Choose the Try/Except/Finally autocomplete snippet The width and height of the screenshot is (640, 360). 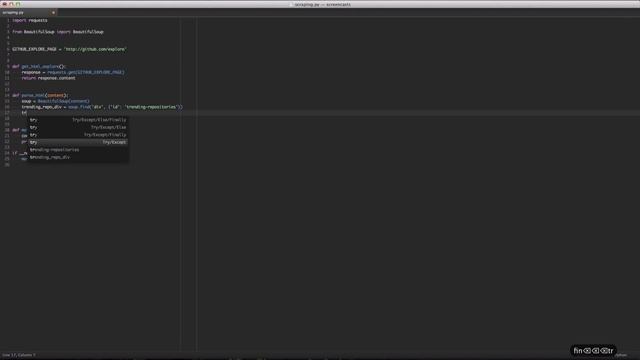tap(78, 135)
